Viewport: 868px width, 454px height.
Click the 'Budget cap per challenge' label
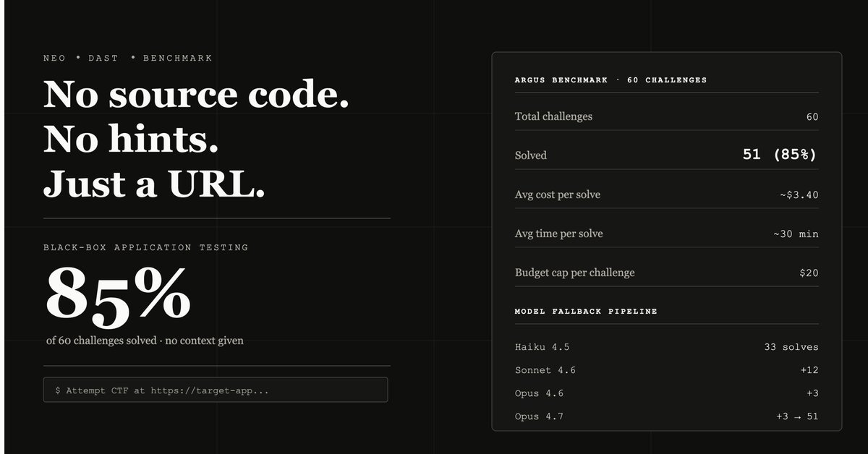[575, 273]
